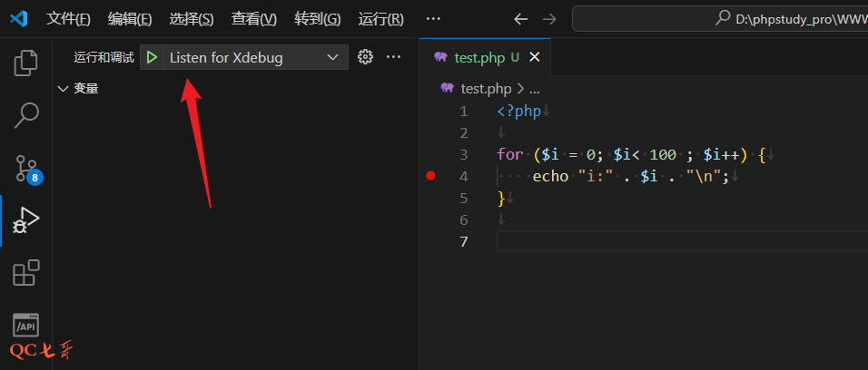Open the Extensions view icon
Screen dimensions: 868x370
click(26, 273)
